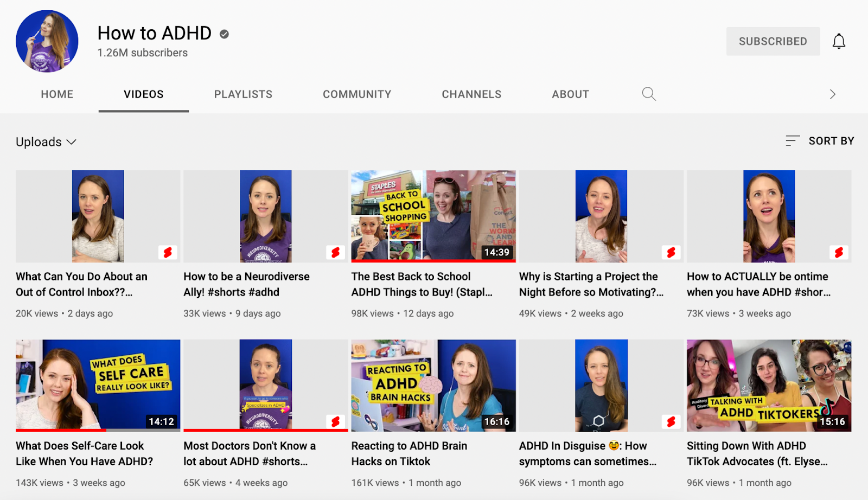Click Shorts badge on ACTUALLY be ontime video
Image resolution: width=868 pixels, height=500 pixels.
pyautogui.click(x=839, y=252)
